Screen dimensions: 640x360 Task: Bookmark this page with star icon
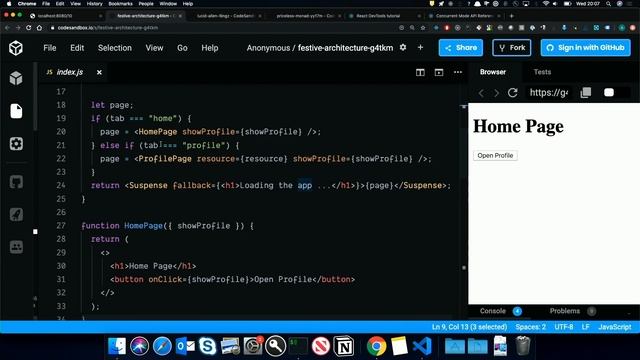423,28
